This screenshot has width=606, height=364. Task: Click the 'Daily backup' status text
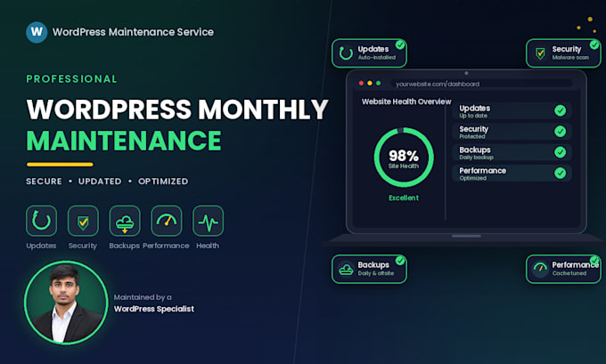pos(476,158)
